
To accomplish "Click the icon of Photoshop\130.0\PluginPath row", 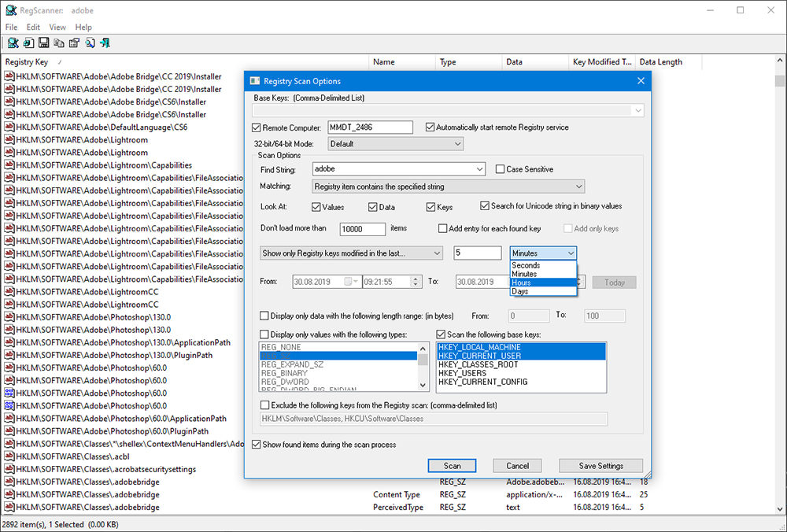I will (x=9, y=355).
